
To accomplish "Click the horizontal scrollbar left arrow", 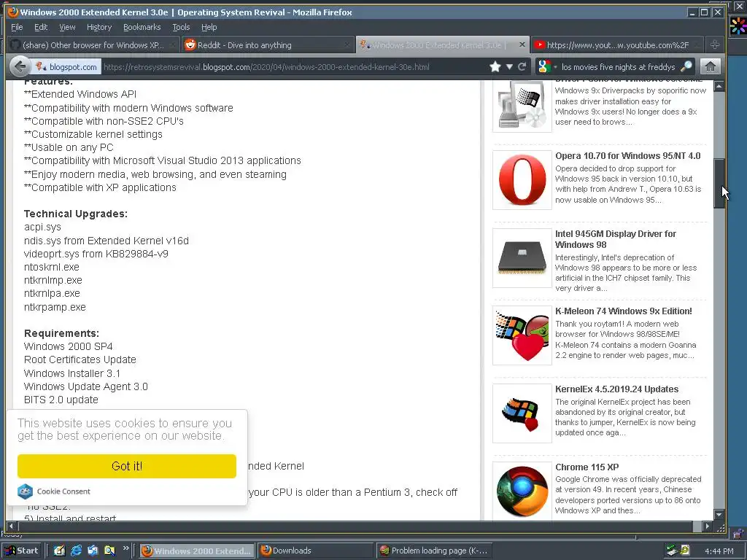I will pos(11,526).
